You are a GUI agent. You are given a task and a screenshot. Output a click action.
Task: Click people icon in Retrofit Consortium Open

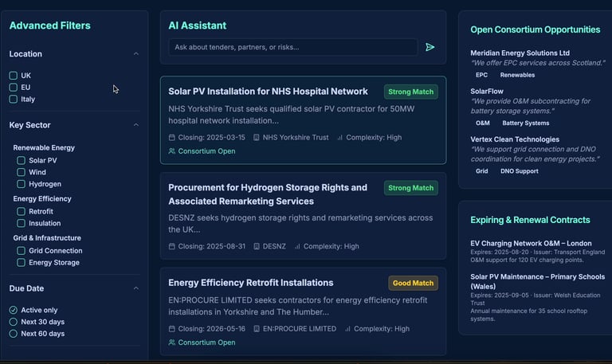[x=172, y=342]
